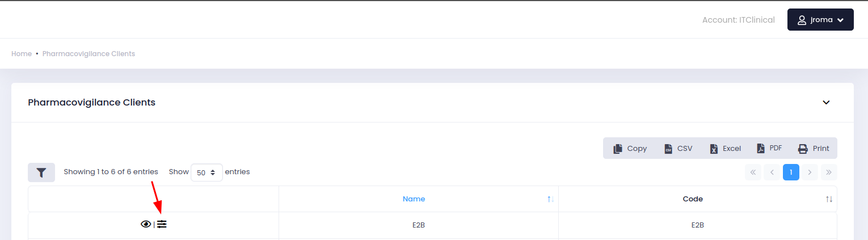
Task: Go to the previous page
Action: (x=772, y=172)
